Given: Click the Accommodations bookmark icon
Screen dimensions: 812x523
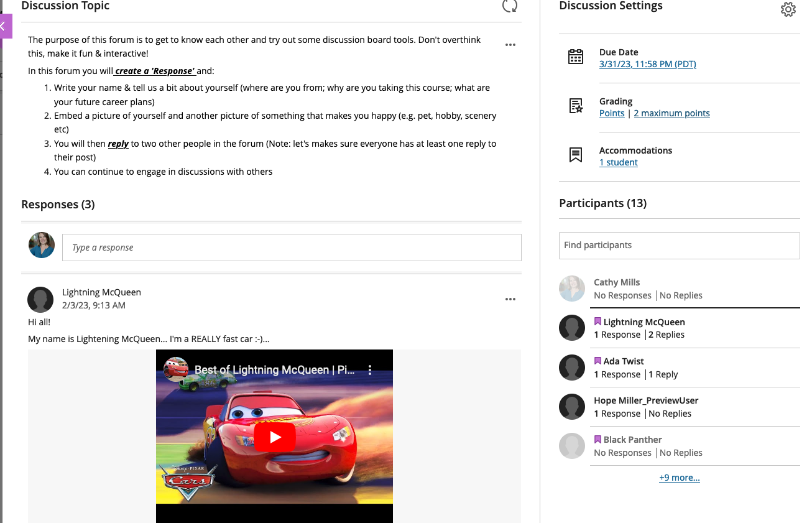Looking at the screenshot, I should click(576, 155).
